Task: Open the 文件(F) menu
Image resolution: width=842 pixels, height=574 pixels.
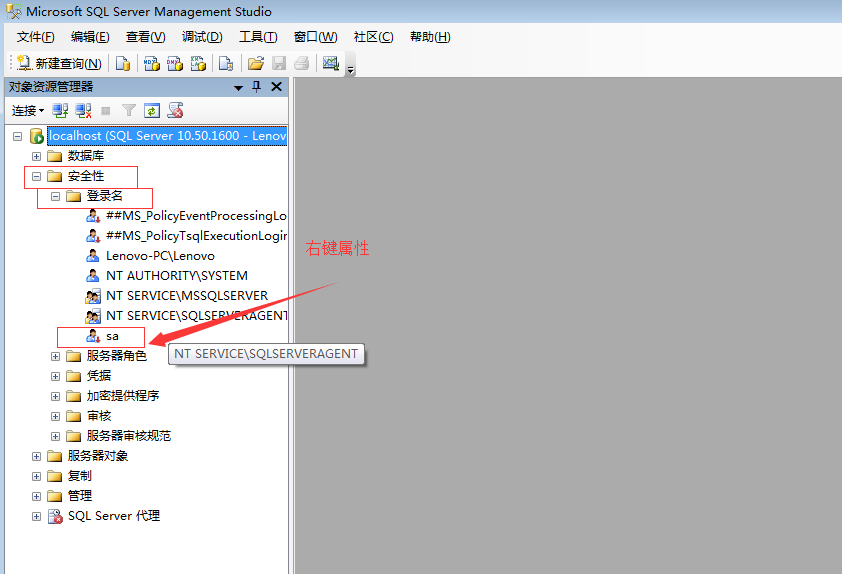Action: [35, 37]
